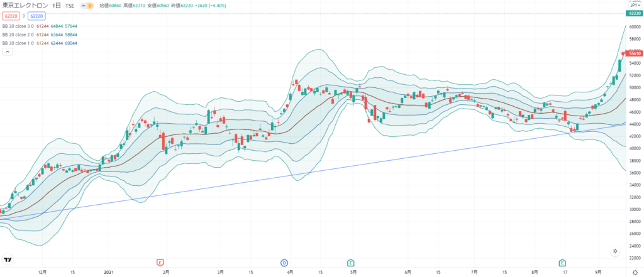Click the 32000 price axis label
644x277 pixels.
pos(635,197)
